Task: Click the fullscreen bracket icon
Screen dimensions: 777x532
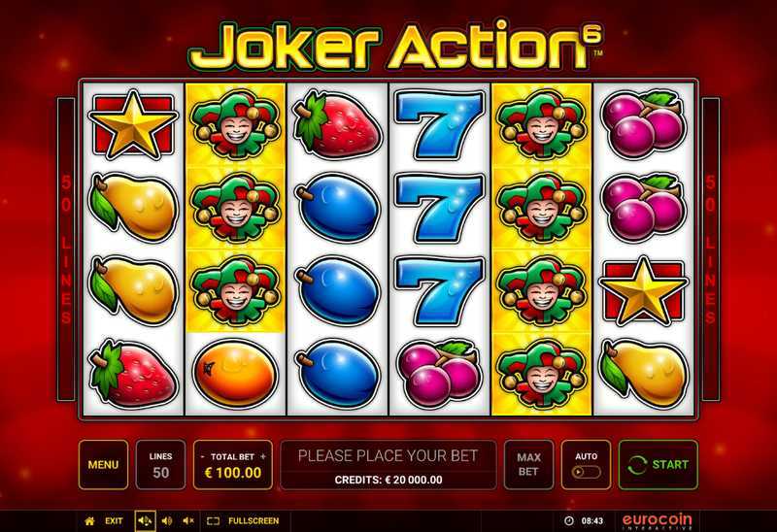Action: pos(213,521)
